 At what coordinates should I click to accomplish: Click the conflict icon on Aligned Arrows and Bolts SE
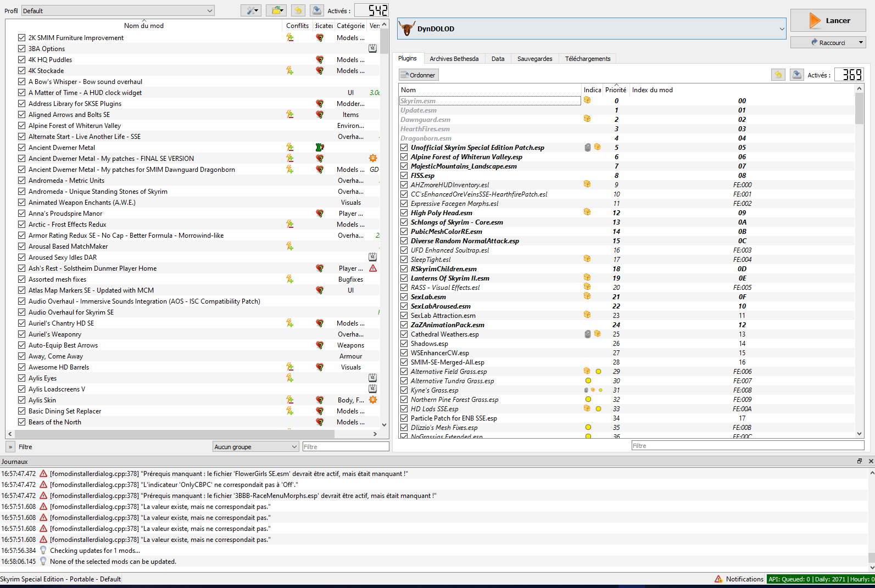(x=289, y=115)
